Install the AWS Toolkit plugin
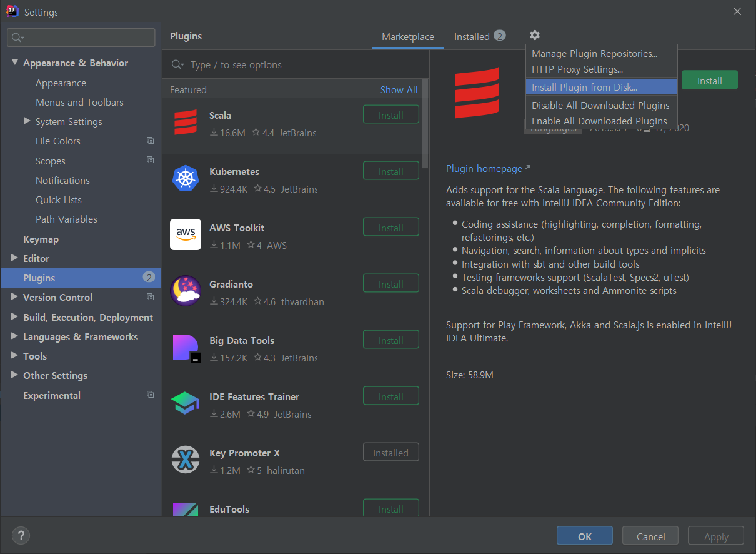The height and width of the screenshot is (554, 756). click(x=391, y=228)
